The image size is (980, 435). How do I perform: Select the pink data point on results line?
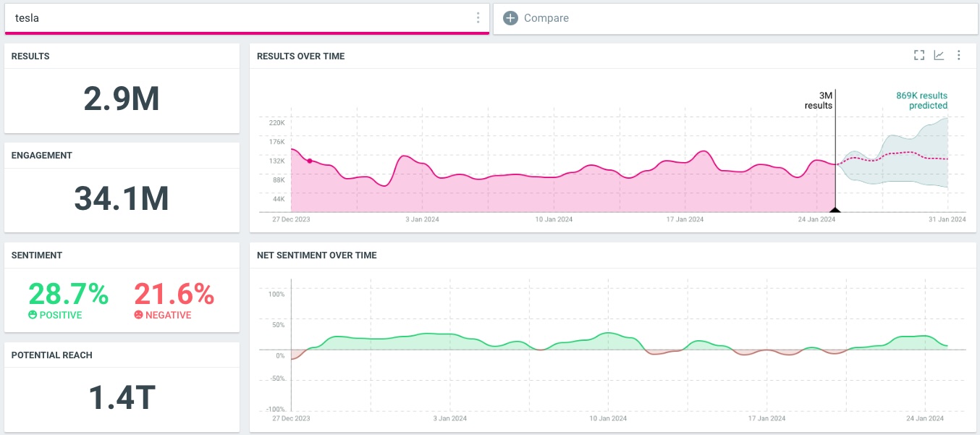310,161
